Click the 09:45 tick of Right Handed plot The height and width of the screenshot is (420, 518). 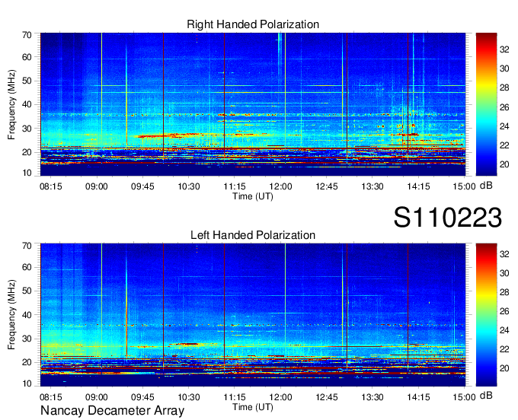click(142, 186)
